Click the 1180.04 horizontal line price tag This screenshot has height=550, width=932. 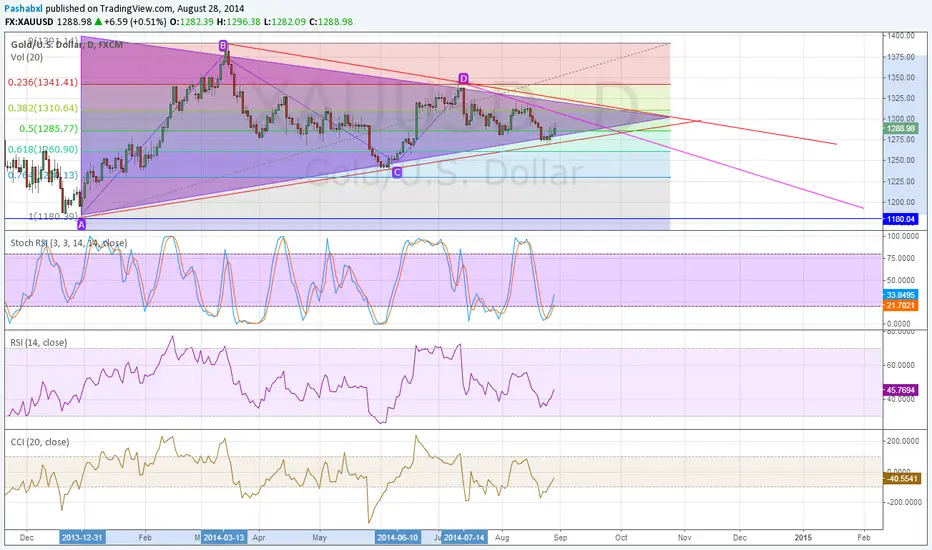pyautogui.click(x=900, y=219)
